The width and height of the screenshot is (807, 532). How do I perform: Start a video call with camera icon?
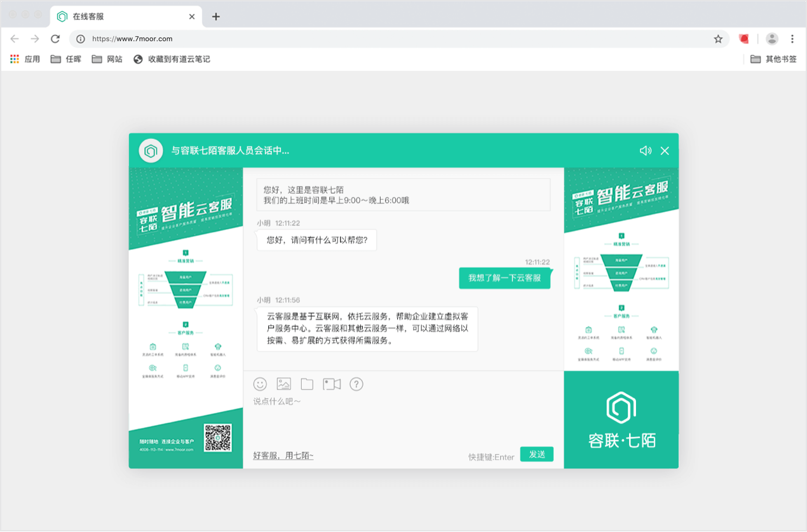(x=332, y=384)
